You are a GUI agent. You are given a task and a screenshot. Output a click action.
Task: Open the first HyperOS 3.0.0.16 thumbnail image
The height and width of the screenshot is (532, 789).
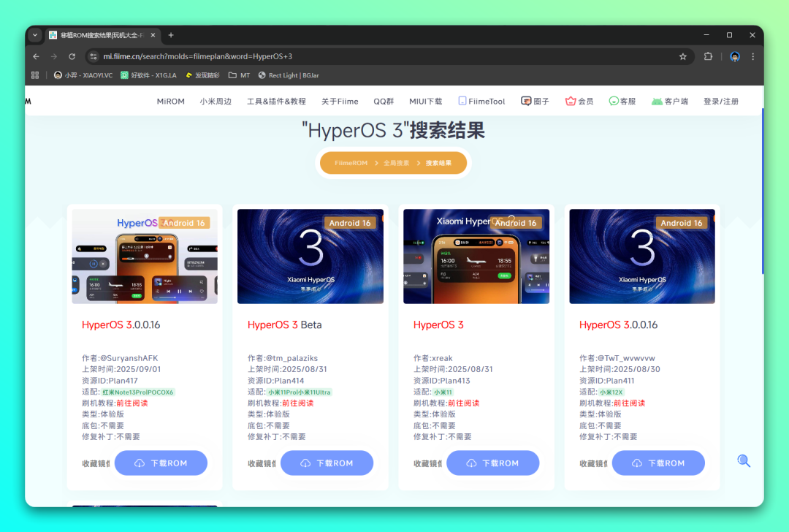(145, 256)
